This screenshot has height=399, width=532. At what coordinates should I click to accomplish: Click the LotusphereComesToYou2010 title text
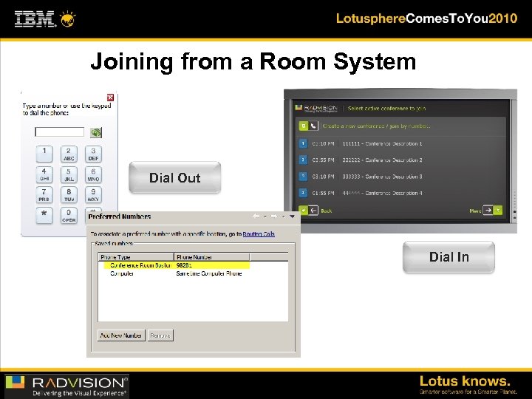pos(426,18)
